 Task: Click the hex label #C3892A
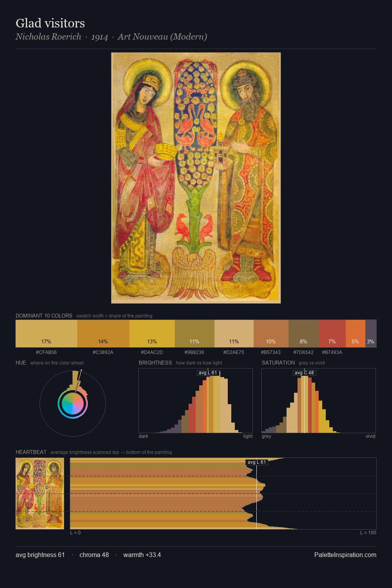103,352
